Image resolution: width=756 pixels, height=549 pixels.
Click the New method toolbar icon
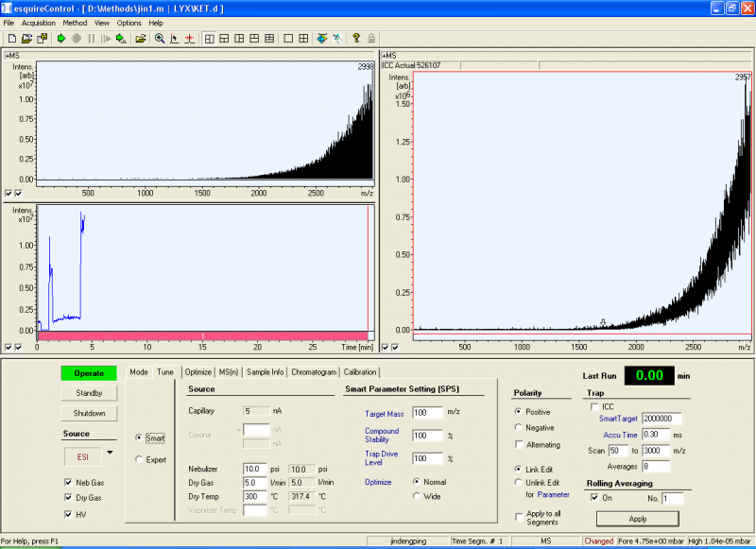tap(10, 39)
